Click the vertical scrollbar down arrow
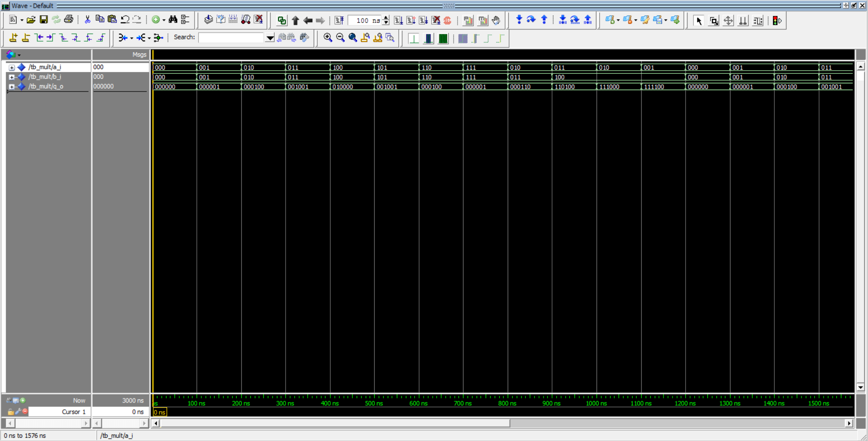 [x=861, y=387]
